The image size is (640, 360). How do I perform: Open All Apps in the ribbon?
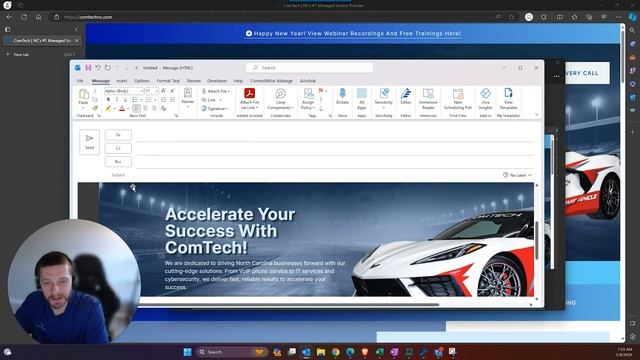362,99
